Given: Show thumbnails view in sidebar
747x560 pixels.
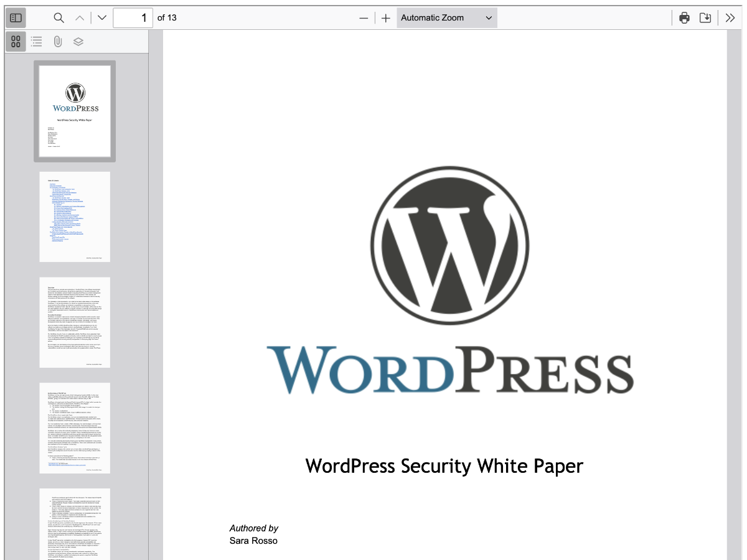Looking at the screenshot, I should (x=16, y=42).
